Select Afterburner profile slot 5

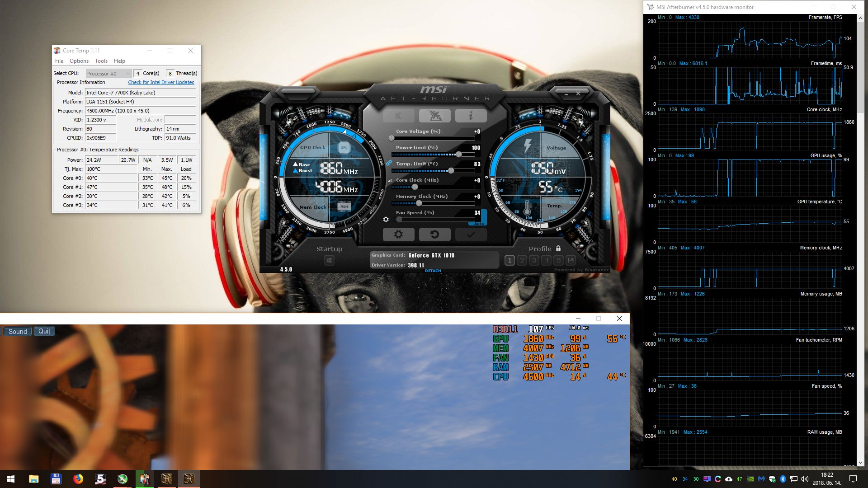coord(558,260)
